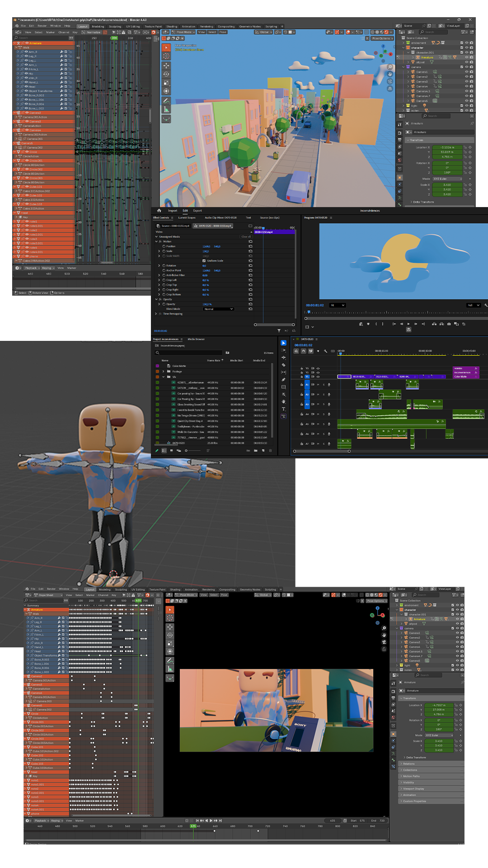Image resolution: width=488 pixels, height=868 pixels.
Task: Choose the Hand tool in Premiere's tool panel
Action: coord(283,401)
